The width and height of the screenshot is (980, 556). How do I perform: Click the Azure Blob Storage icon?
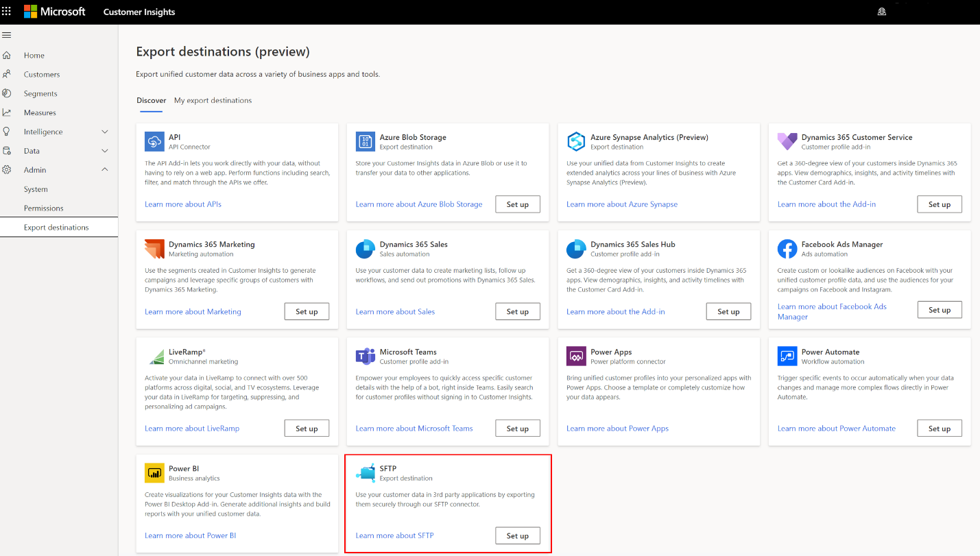click(x=365, y=141)
